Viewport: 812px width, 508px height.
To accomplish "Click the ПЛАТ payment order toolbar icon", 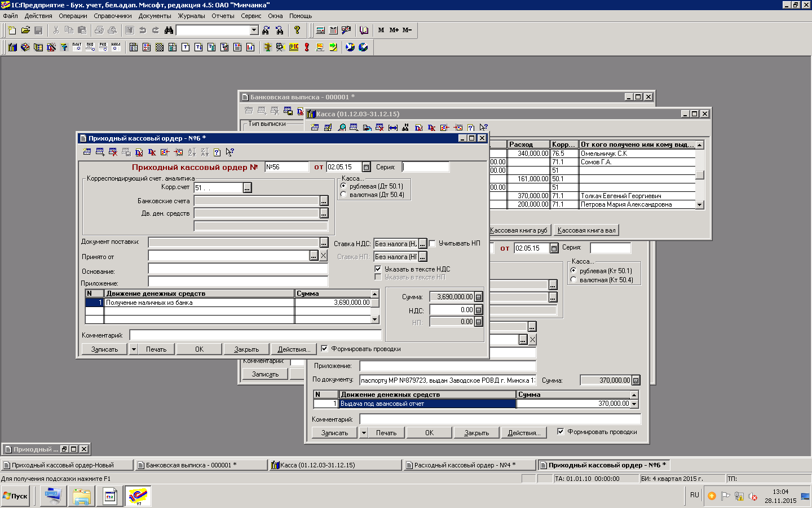I will click(x=77, y=47).
